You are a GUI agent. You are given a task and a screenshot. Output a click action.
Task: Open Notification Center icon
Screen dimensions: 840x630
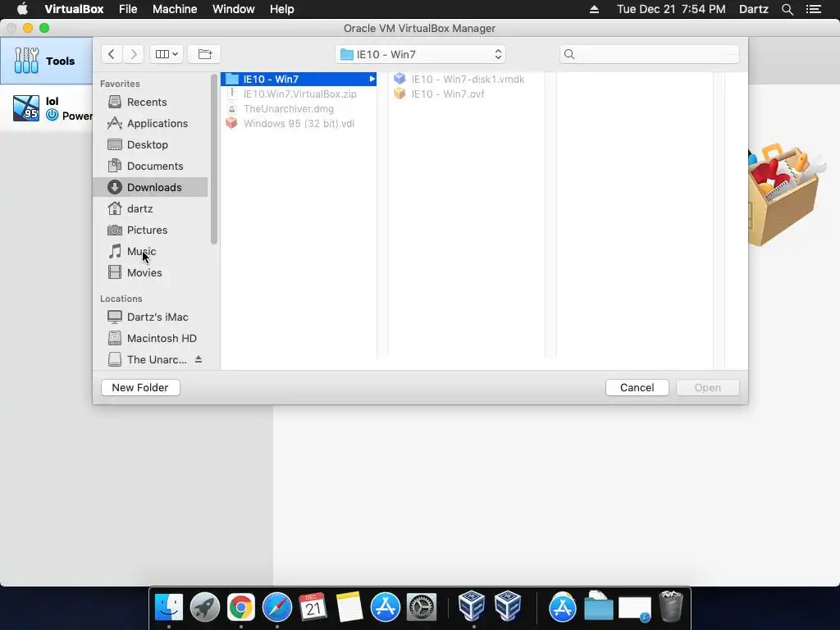coord(813,9)
